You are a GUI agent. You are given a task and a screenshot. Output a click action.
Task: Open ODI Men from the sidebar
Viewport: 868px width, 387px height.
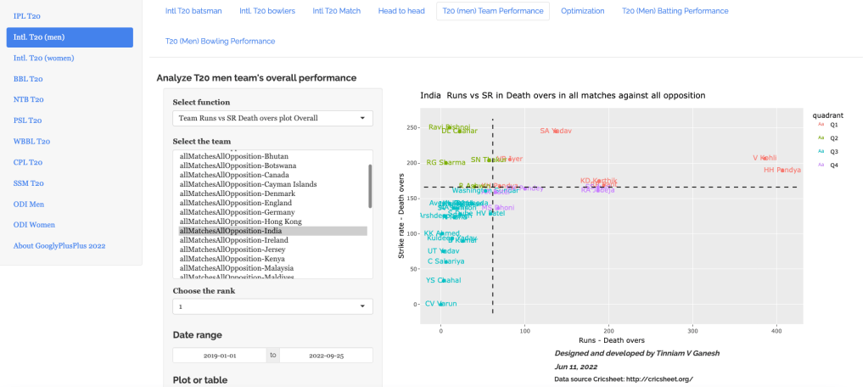pyautogui.click(x=28, y=204)
